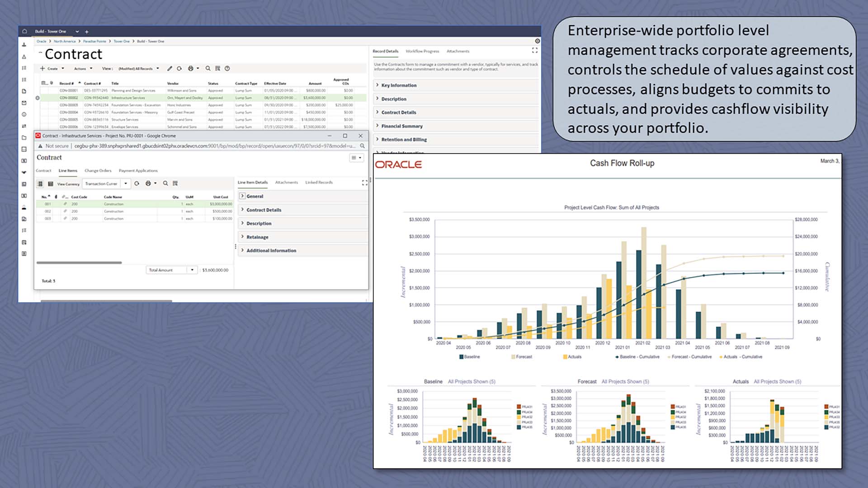Switch to the Workflow Progress tab
The width and height of the screenshot is (868, 488).
(x=422, y=52)
